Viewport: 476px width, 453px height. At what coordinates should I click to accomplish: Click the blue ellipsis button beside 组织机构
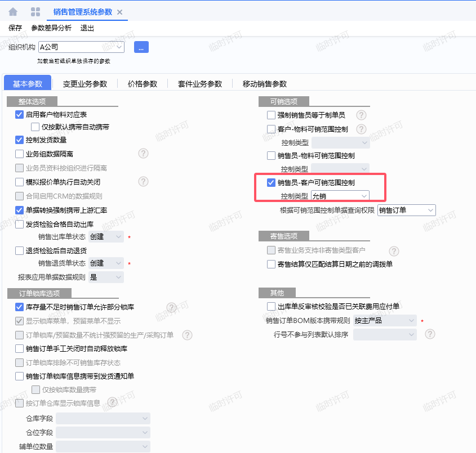click(x=141, y=47)
